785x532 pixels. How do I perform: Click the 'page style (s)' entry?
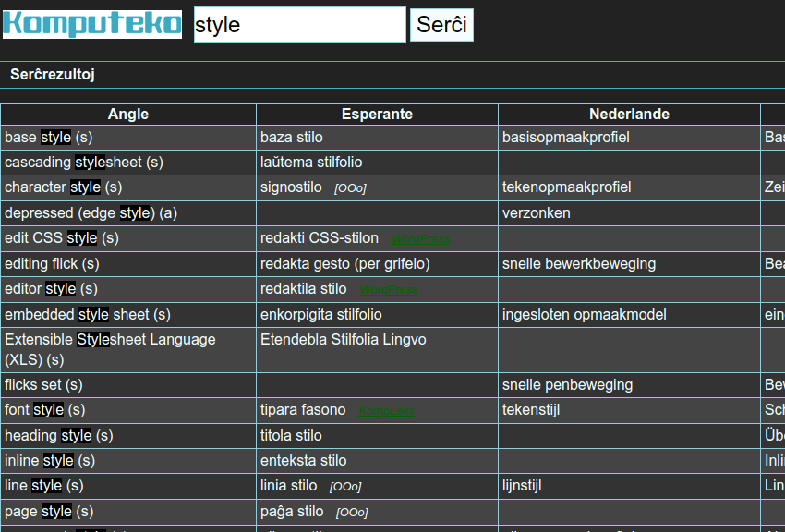coord(49,512)
